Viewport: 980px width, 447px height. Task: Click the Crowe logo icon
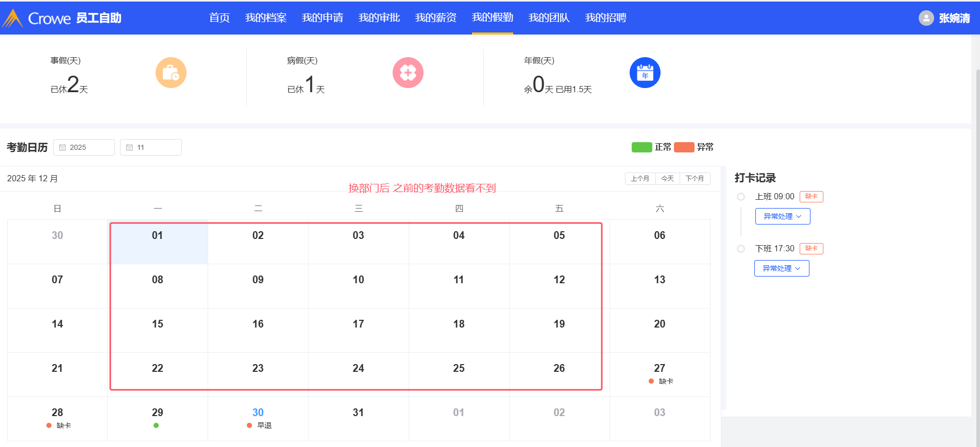coord(13,18)
